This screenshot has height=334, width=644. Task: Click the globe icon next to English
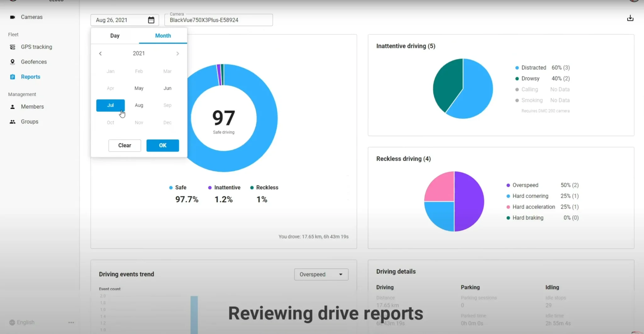coord(12,322)
